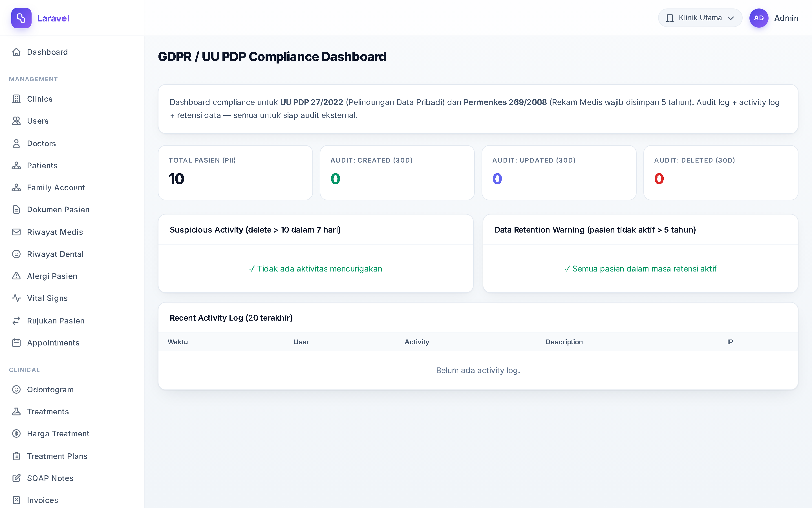This screenshot has height=508, width=812.
Task: Open Dokumen Pasien page
Action: pos(72,210)
